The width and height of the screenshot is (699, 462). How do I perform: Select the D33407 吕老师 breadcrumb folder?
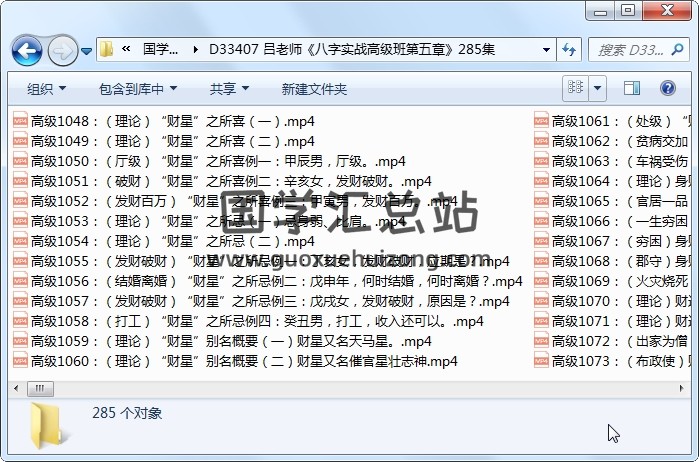click(352, 49)
